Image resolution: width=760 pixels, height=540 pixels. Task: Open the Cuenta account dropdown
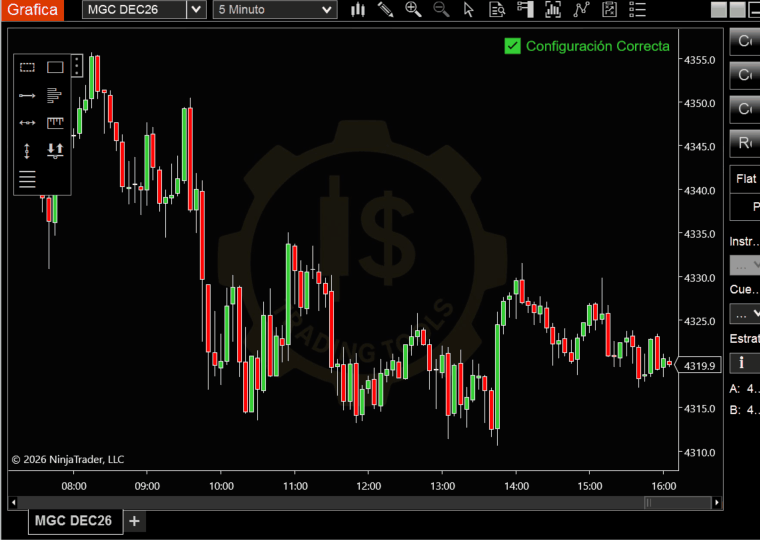pyautogui.click(x=745, y=314)
